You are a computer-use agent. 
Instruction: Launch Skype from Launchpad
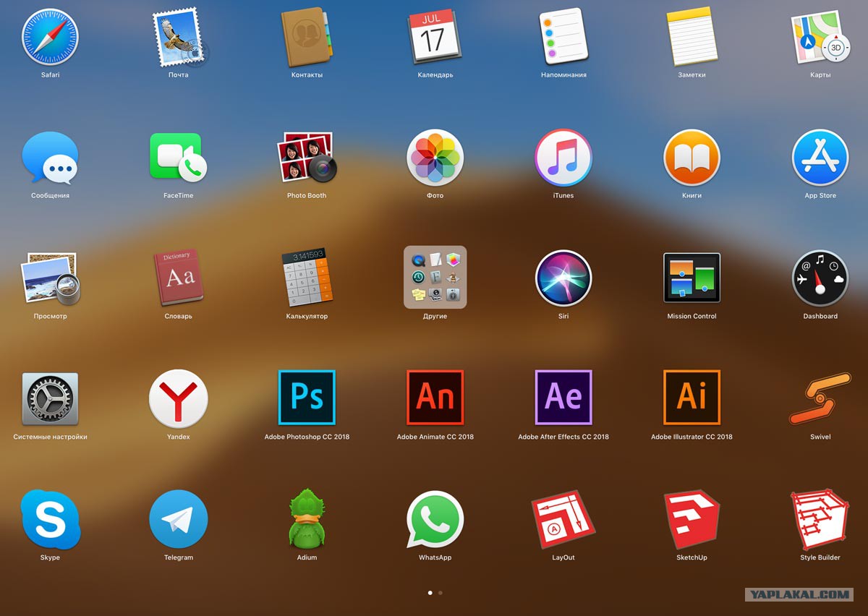(x=50, y=519)
